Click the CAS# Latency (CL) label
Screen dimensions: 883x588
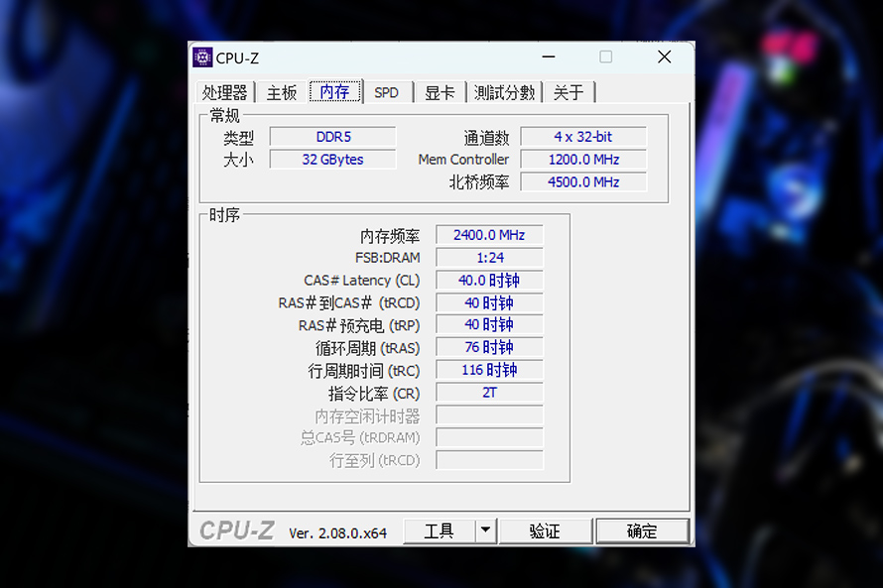361,281
